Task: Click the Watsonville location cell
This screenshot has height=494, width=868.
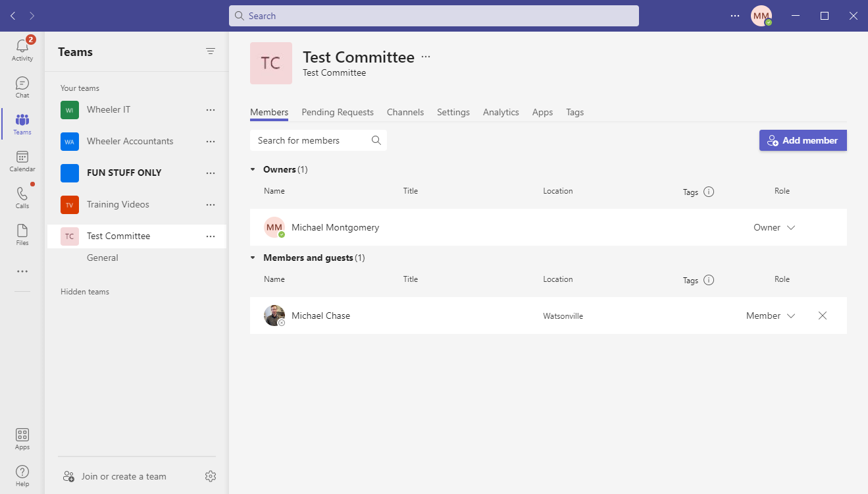Action: (x=563, y=316)
